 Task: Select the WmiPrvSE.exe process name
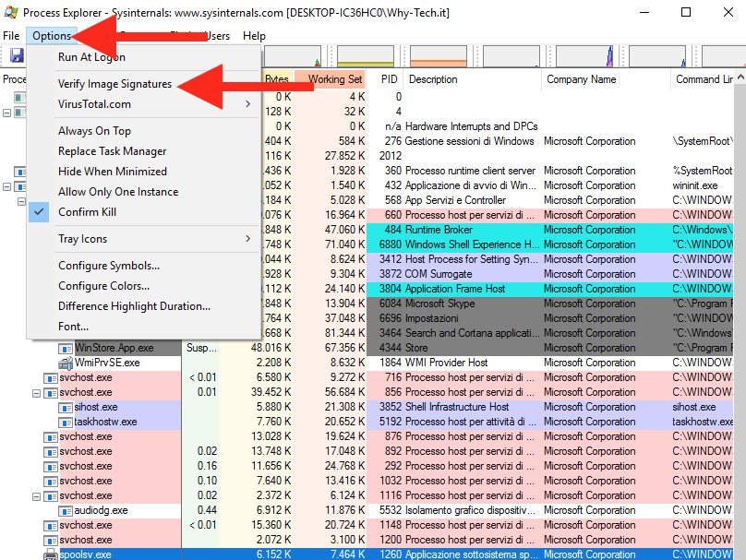click(107, 363)
